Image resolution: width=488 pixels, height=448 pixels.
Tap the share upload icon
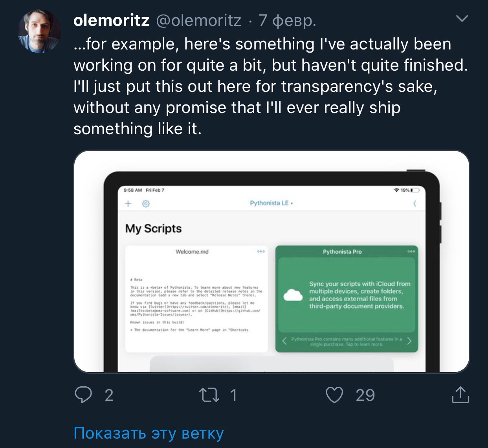pyautogui.click(x=460, y=395)
